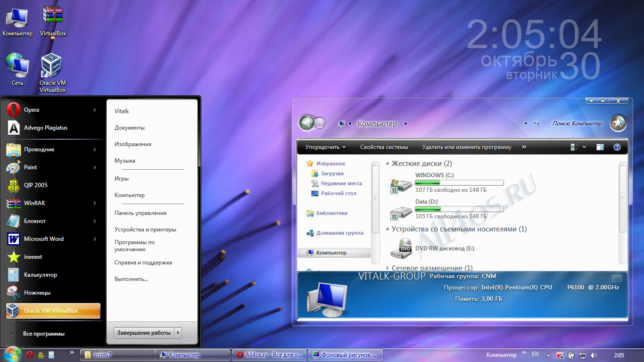Open Explorer help question mark icon
The width and height of the screenshot is (644, 362).
pos(617,147)
